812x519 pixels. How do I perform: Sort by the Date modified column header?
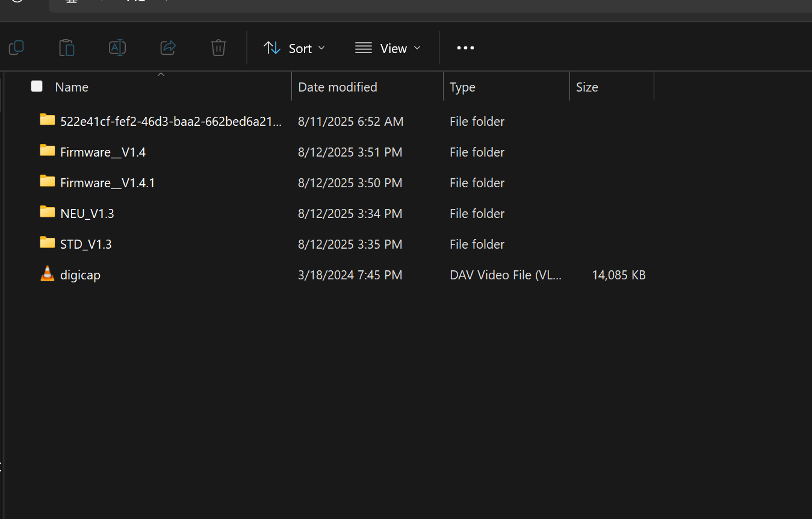[x=338, y=87]
